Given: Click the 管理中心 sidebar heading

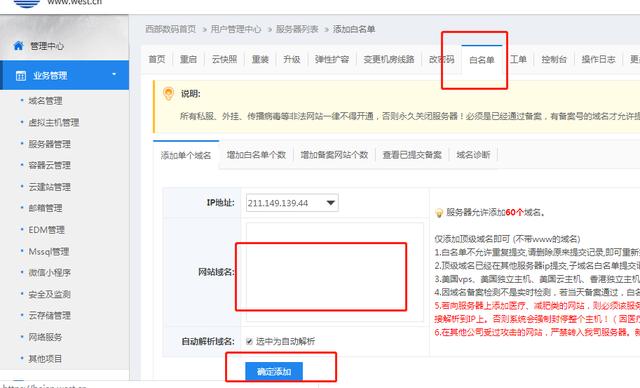Looking at the screenshot, I should [47, 46].
